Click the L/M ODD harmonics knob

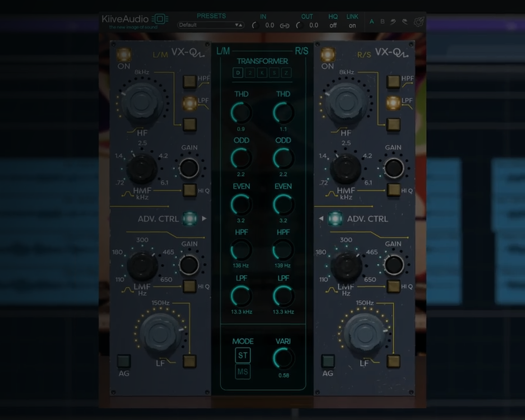[x=241, y=158]
